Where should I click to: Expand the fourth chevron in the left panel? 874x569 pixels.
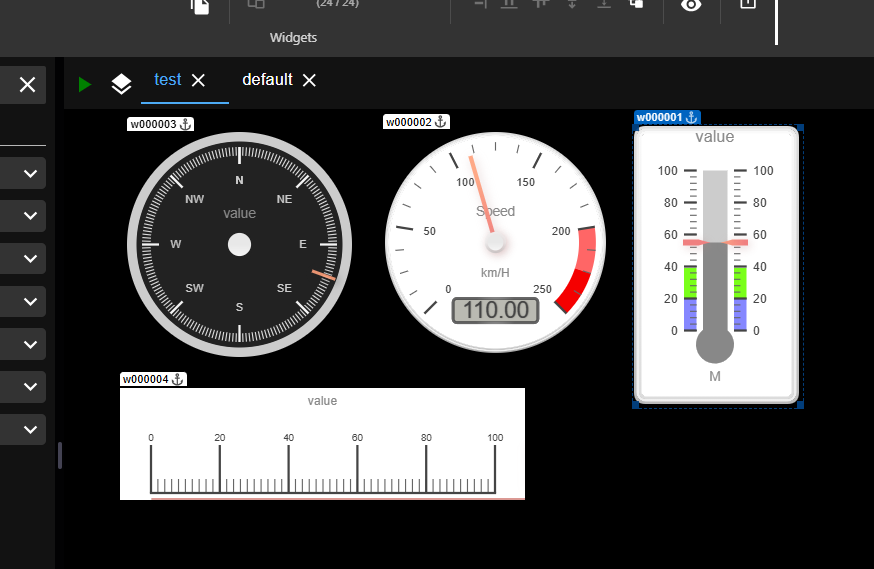point(30,301)
